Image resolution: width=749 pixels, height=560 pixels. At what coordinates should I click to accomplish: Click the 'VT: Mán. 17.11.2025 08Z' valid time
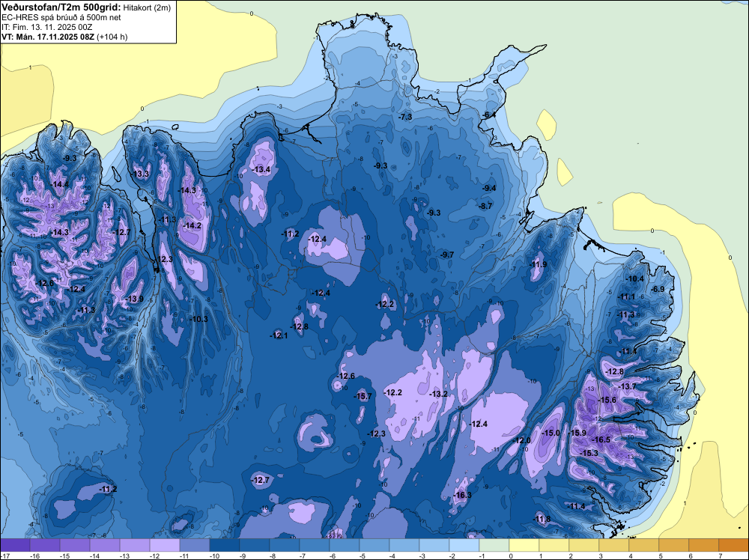[48, 37]
